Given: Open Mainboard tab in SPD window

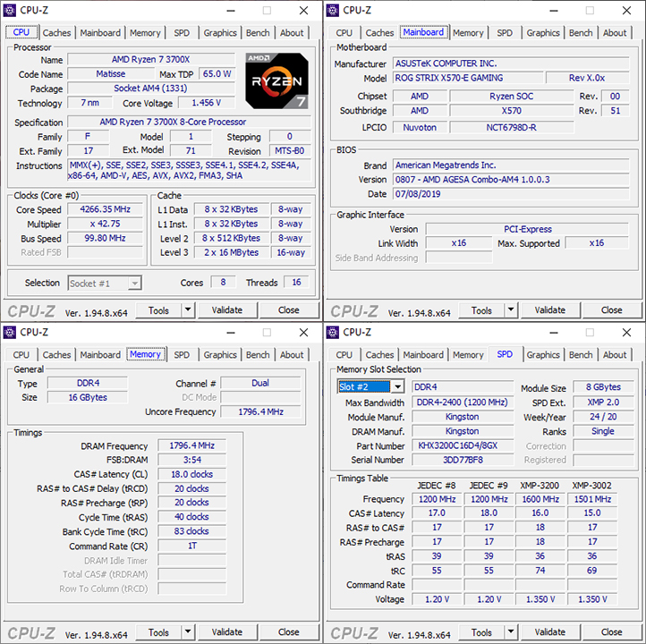Looking at the screenshot, I should [423, 354].
